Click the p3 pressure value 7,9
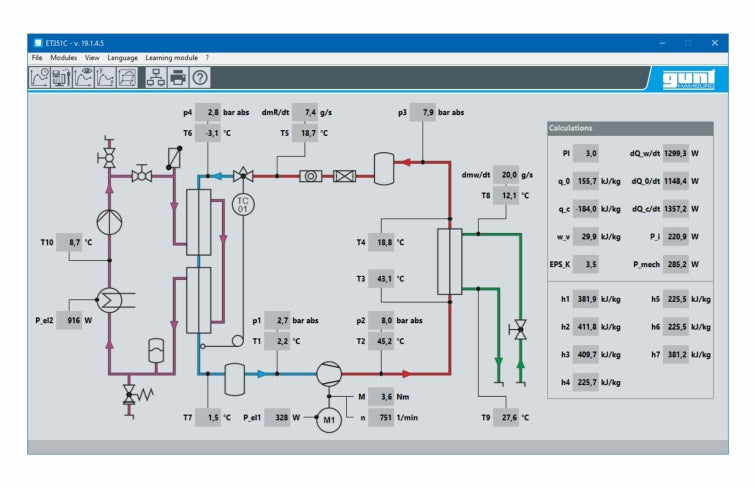This screenshot has height=488, width=755. click(429, 112)
